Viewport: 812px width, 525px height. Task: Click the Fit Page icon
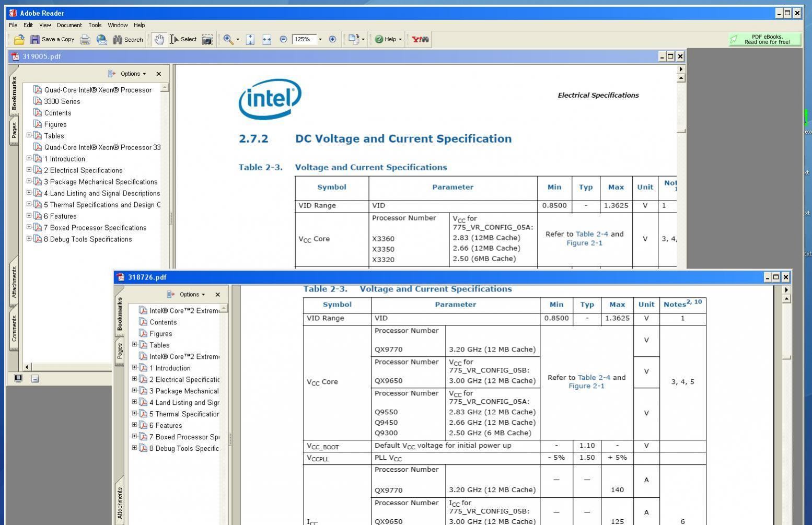pos(250,39)
